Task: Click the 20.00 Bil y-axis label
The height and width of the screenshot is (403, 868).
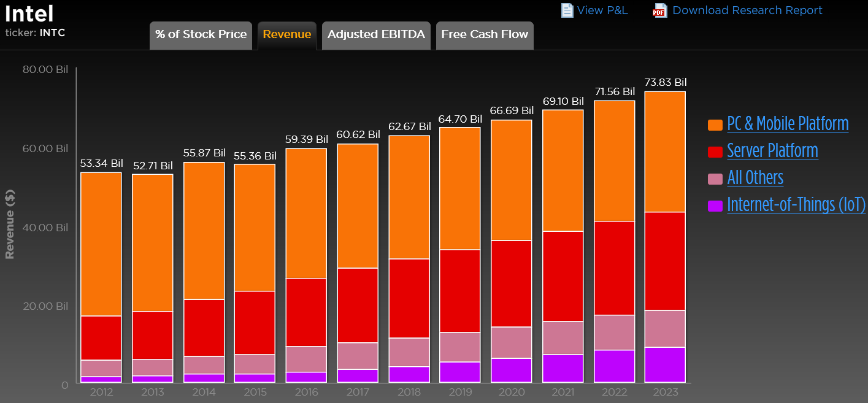Action: [45, 306]
